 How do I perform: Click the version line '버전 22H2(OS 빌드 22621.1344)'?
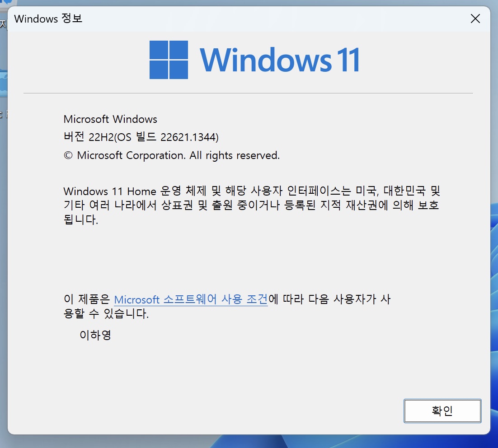pos(141,137)
